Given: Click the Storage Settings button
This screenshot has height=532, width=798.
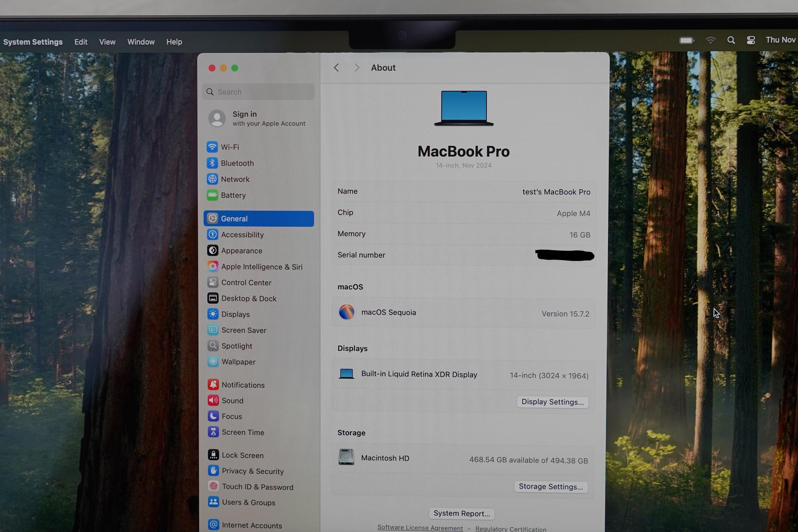Looking at the screenshot, I should pyautogui.click(x=550, y=487).
